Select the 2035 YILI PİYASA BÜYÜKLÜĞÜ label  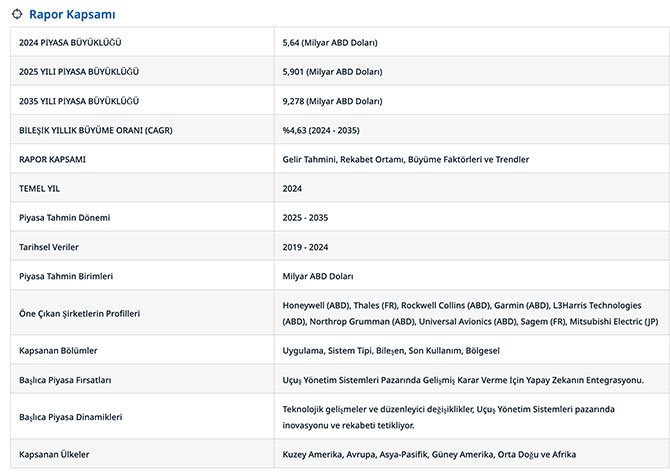79,101
